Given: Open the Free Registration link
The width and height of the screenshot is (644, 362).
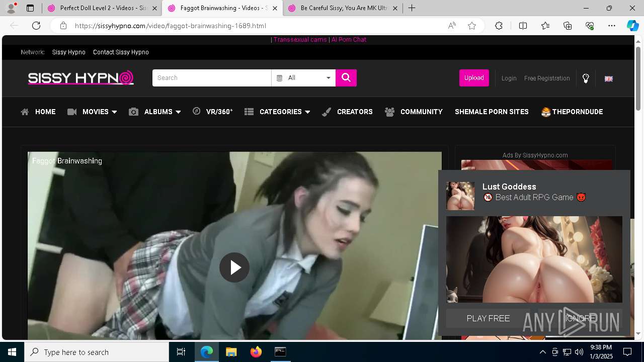Looking at the screenshot, I should pos(547,78).
